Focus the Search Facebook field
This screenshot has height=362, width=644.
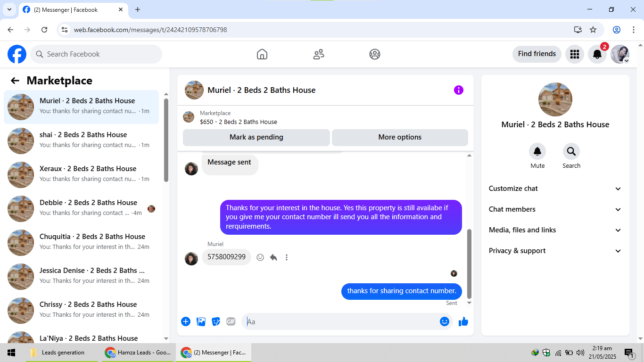click(x=96, y=54)
